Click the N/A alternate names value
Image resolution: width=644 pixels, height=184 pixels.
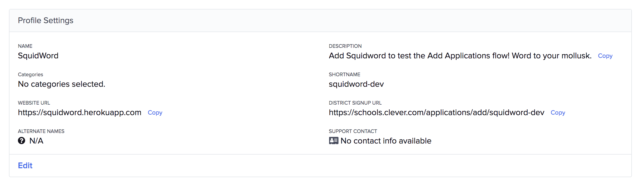[x=36, y=141]
